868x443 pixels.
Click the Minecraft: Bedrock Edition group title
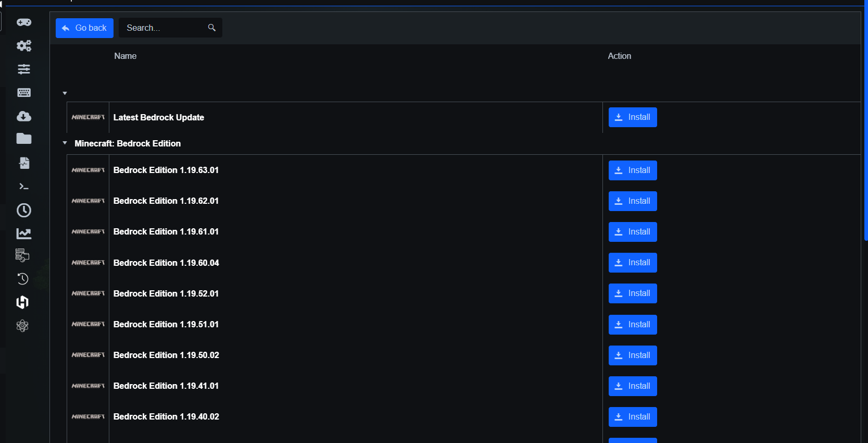[128, 143]
